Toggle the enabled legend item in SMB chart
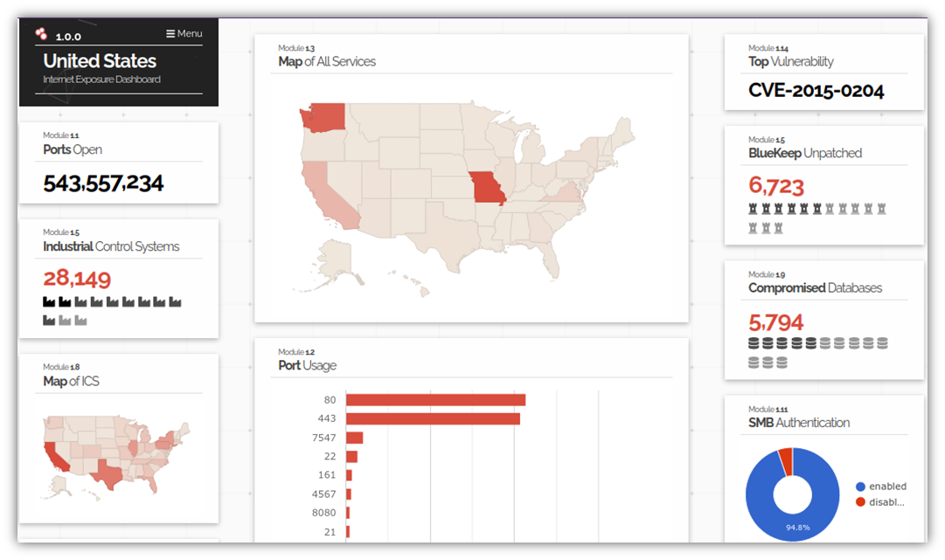The height and width of the screenshot is (560, 945). coord(881,486)
